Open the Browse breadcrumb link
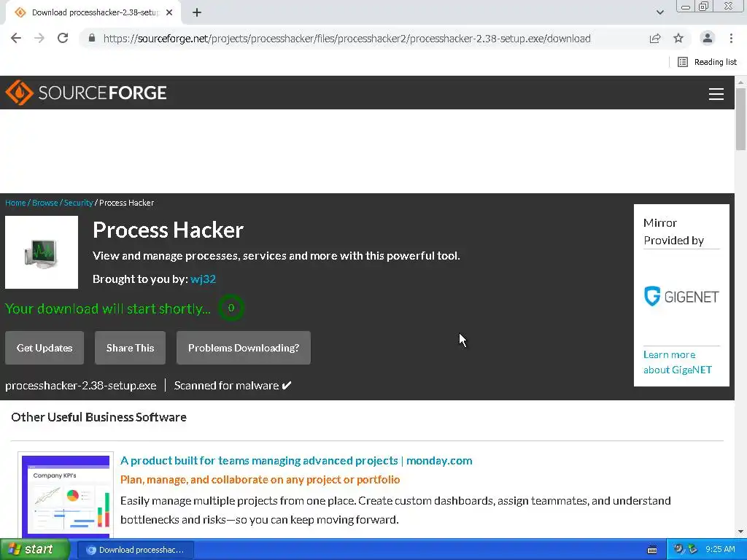The height and width of the screenshot is (560, 747). click(x=44, y=203)
